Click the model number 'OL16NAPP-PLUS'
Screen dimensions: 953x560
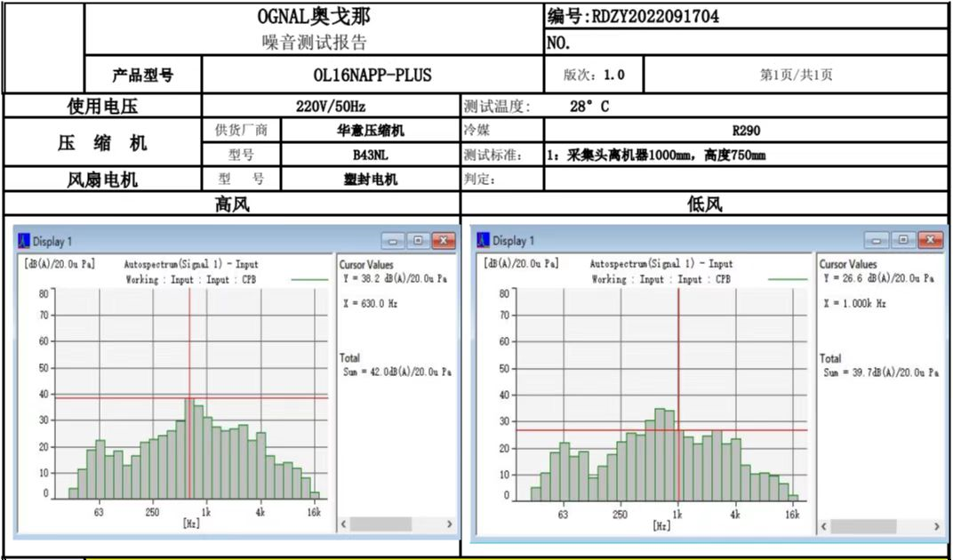pos(372,75)
